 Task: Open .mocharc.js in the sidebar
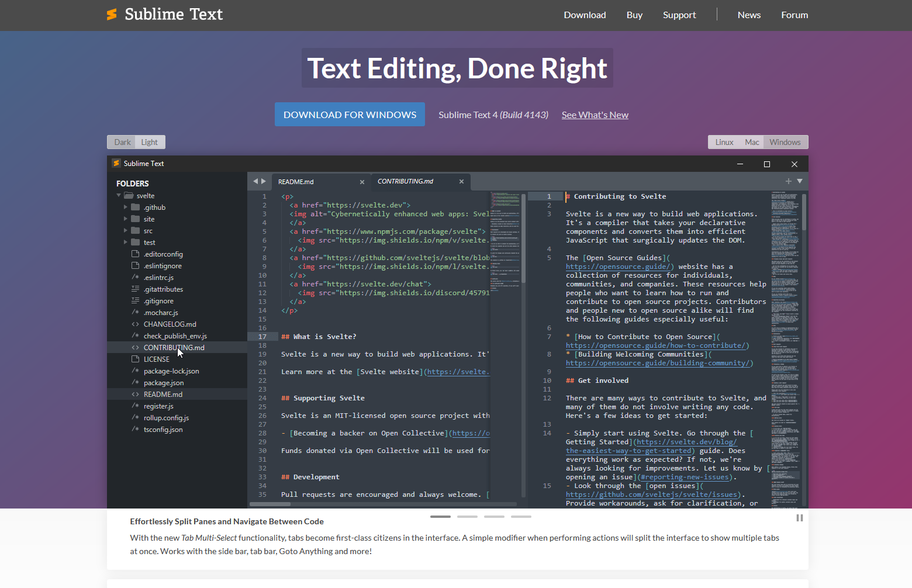[177, 313]
